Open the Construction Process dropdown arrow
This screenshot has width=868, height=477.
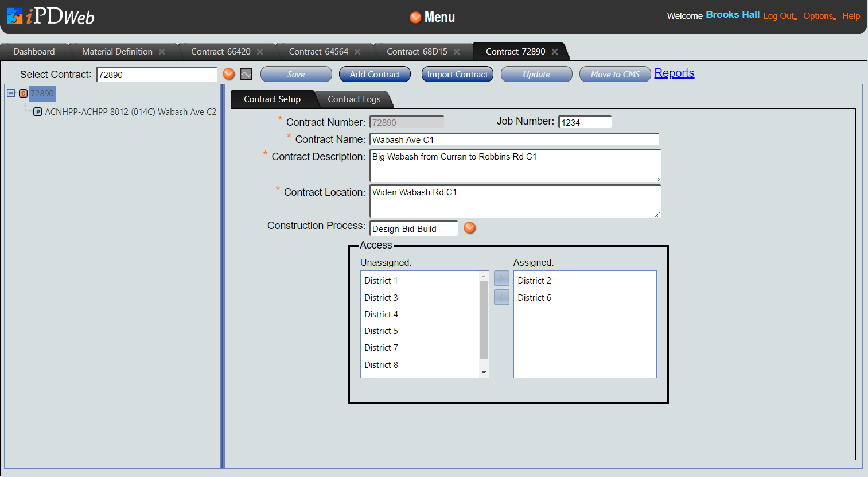pos(469,228)
